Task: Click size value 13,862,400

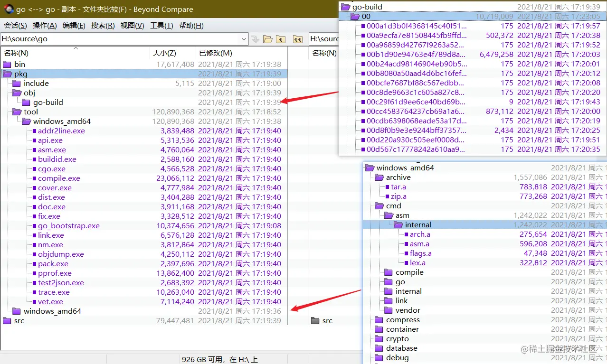Action: tap(175, 273)
